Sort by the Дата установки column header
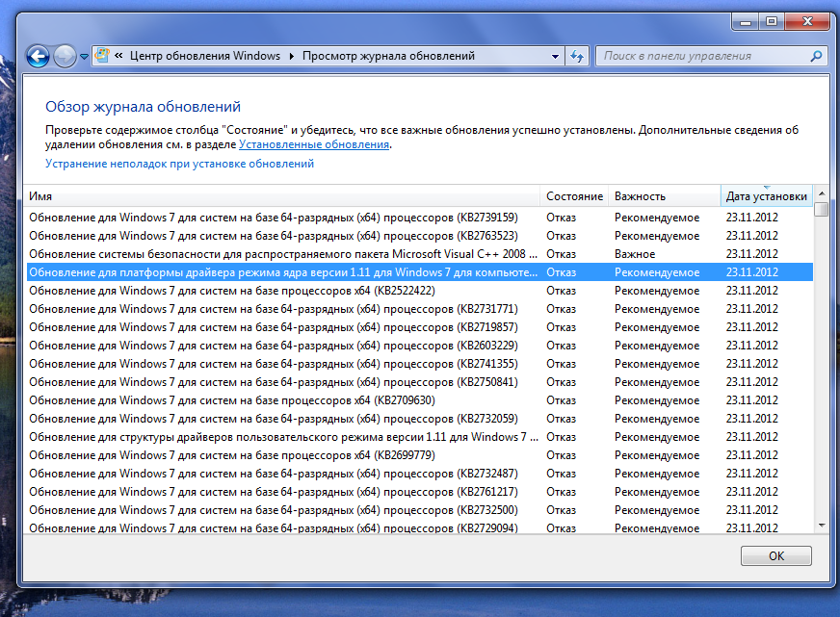 pyautogui.click(x=767, y=196)
